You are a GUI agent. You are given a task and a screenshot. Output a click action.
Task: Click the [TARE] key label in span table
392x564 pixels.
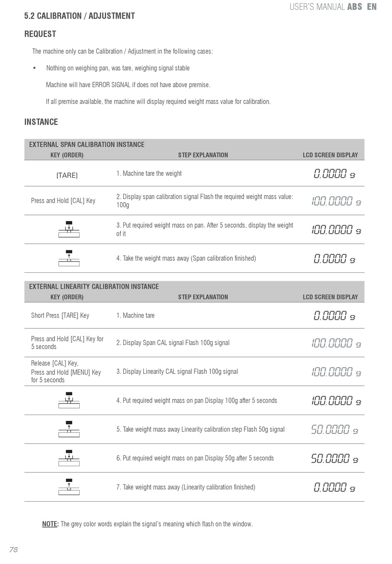(x=67, y=175)
